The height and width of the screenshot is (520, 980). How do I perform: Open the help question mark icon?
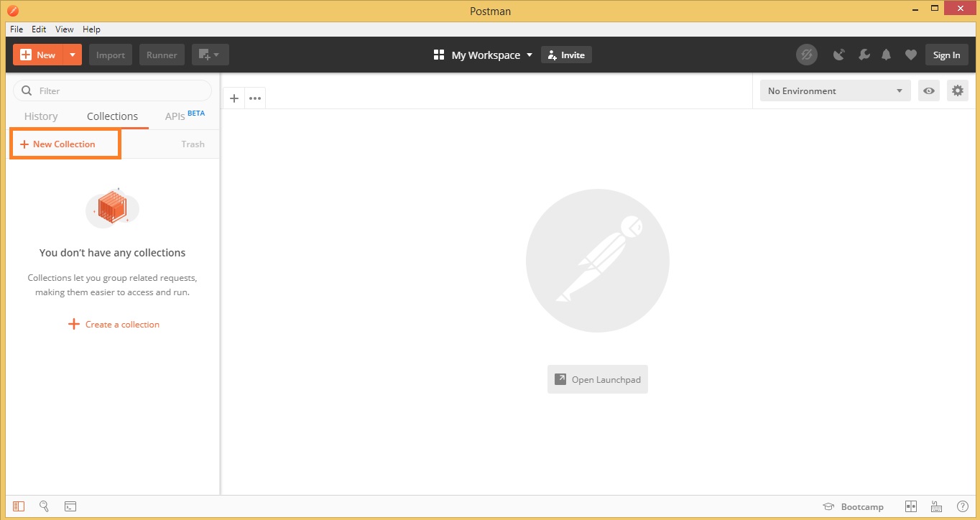(963, 506)
